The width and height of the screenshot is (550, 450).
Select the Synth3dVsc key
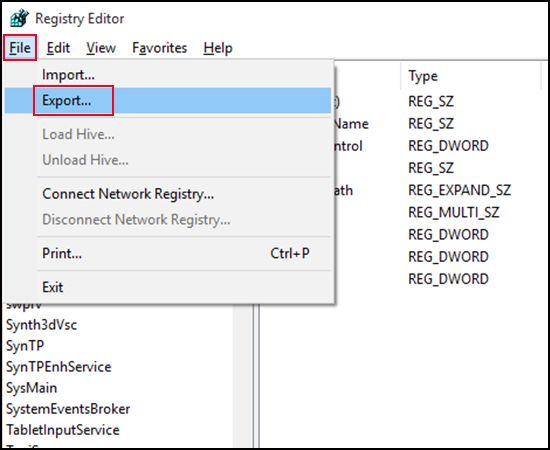pyautogui.click(x=41, y=325)
